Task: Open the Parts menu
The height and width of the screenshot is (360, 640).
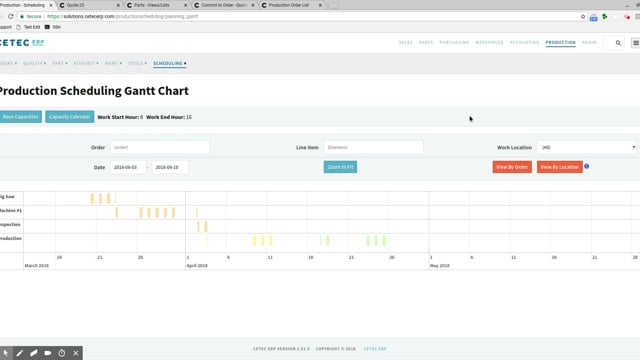Action: [426, 42]
